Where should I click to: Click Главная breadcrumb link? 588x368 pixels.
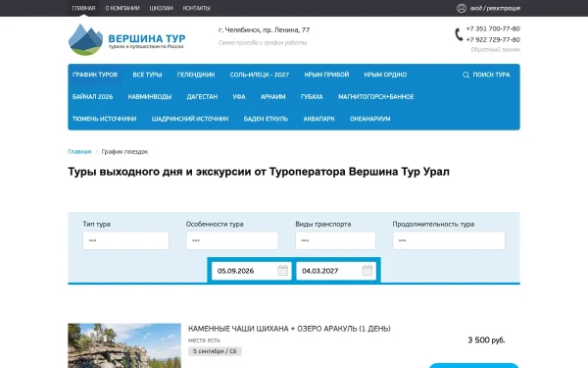point(79,152)
